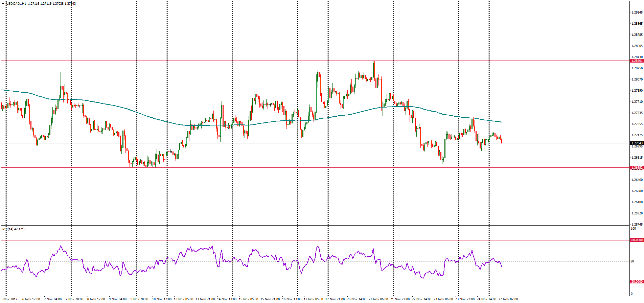Click the 13 Nov 05:00 time label

(183, 299)
